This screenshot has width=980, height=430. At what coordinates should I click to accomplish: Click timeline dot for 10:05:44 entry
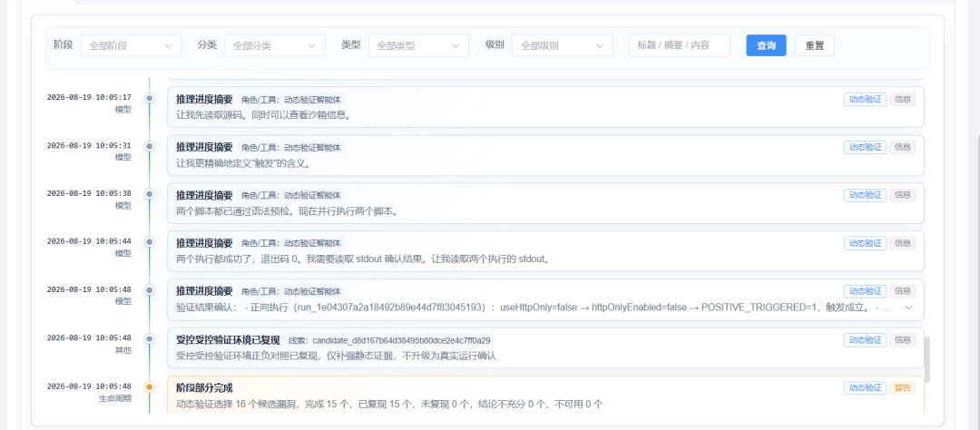(x=149, y=242)
